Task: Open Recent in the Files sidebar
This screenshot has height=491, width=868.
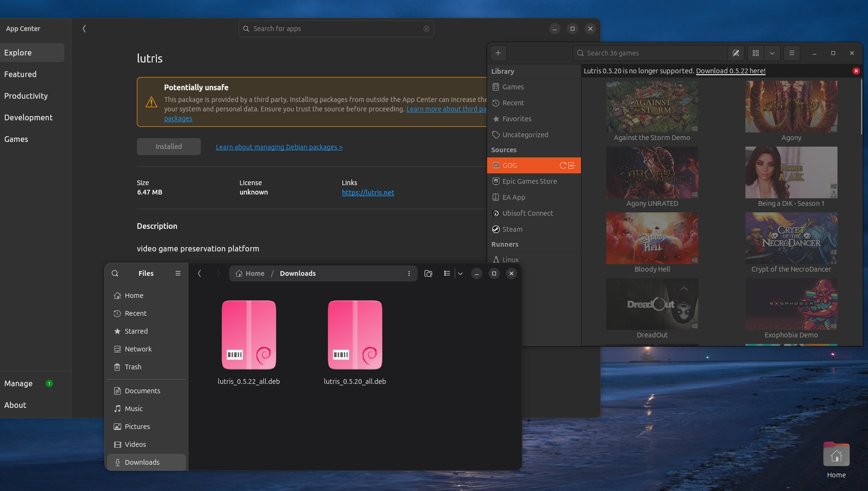Action: tap(147, 313)
